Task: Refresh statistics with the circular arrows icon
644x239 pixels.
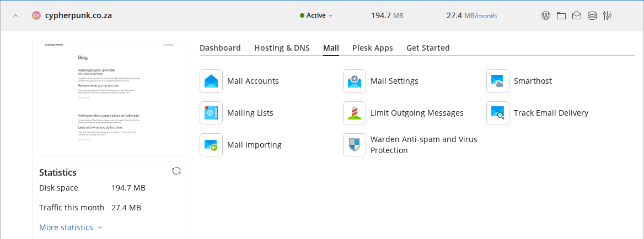Action: (176, 171)
